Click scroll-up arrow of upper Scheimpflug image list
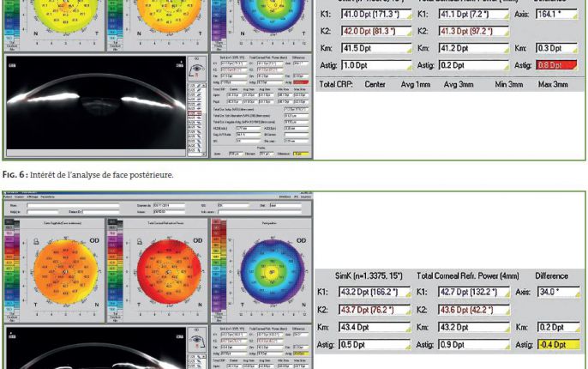The height and width of the screenshot is (369, 588). click(x=204, y=86)
